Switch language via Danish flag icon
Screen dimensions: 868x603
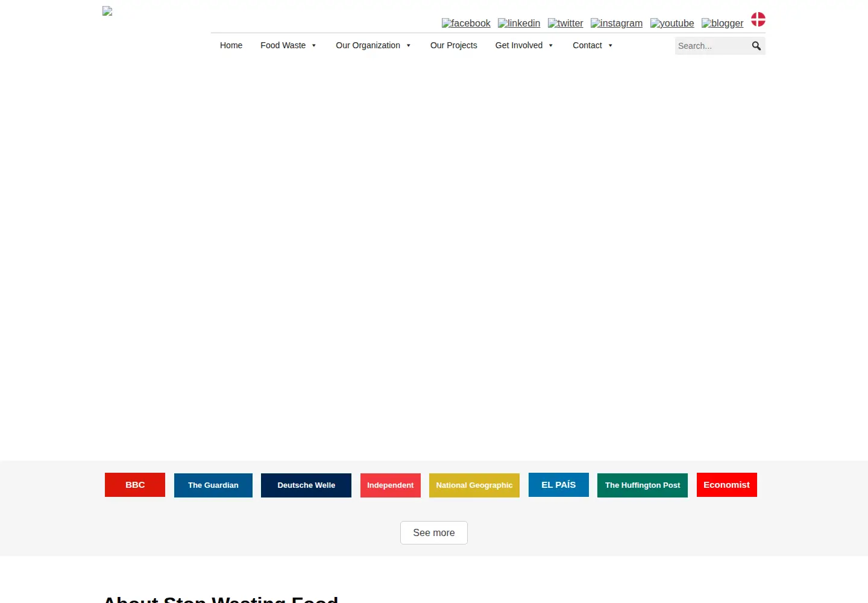[758, 19]
